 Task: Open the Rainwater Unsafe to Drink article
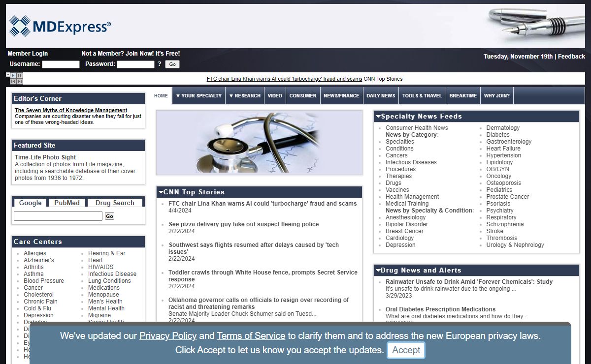pyautogui.click(x=469, y=282)
